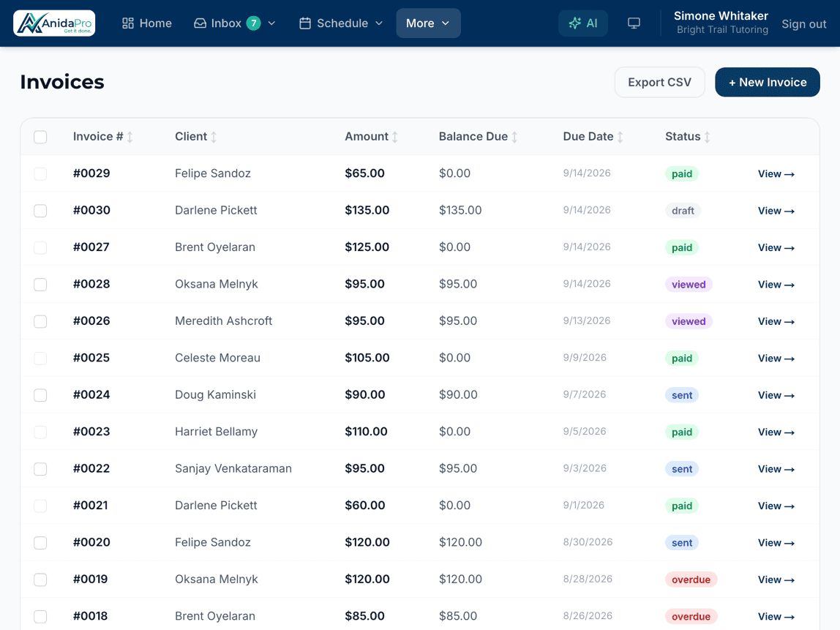Tick the checkbox for invoice #0028
The height and width of the screenshot is (630, 840).
pos(40,285)
